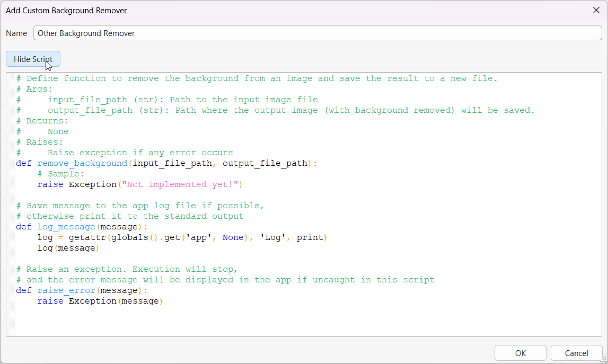Click the dialog title text
The height and width of the screenshot is (364, 608).
[x=66, y=10]
